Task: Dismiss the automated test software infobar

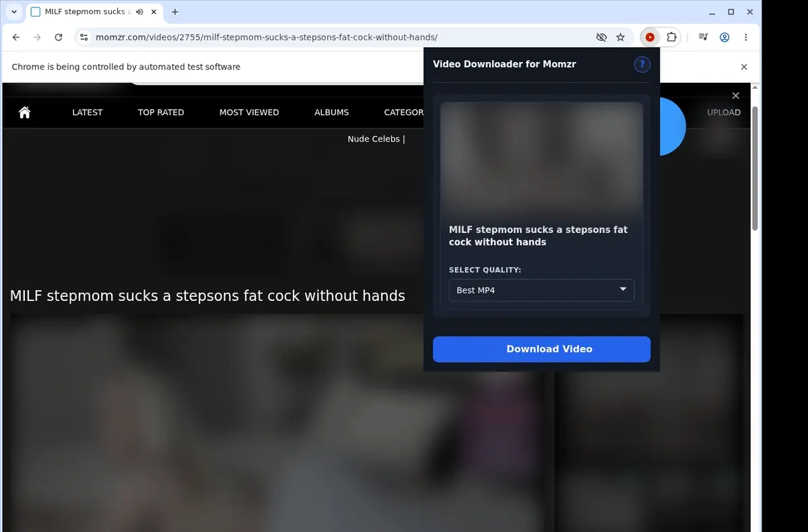Action: [x=744, y=67]
